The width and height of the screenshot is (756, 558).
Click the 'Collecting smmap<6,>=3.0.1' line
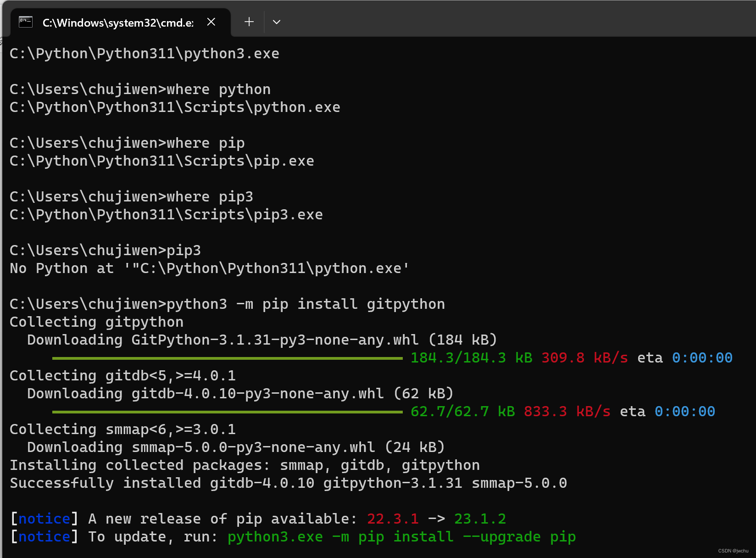122,430
